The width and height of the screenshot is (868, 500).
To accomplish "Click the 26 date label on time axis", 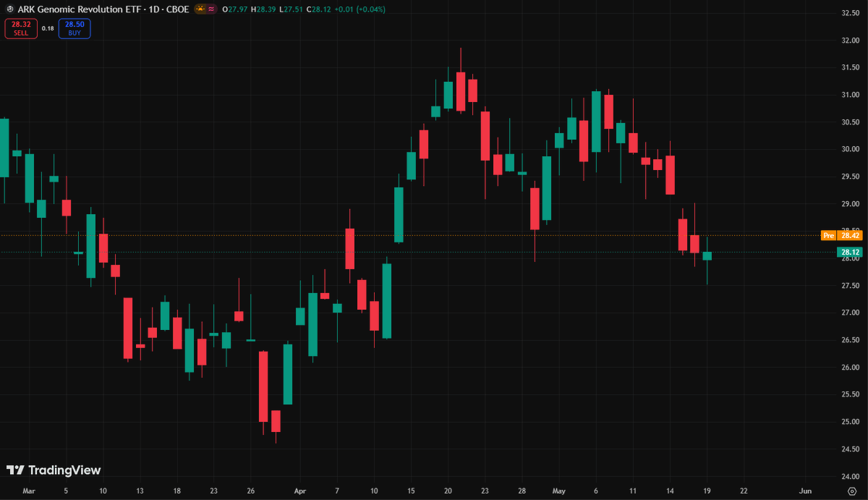I will click(x=250, y=490).
